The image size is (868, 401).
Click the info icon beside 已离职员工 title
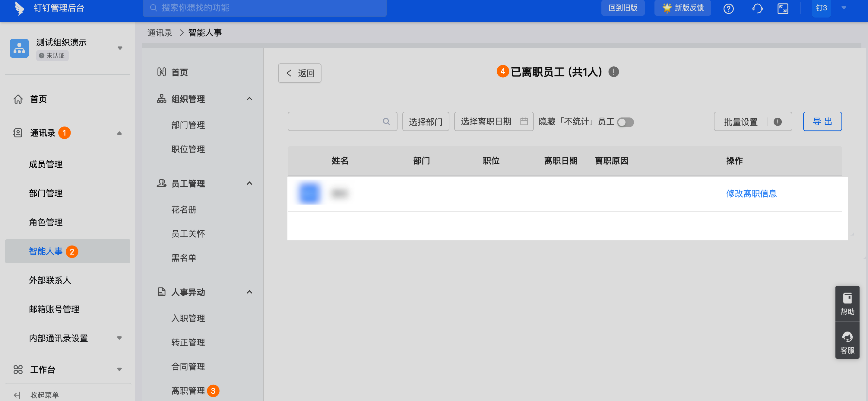[613, 72]
